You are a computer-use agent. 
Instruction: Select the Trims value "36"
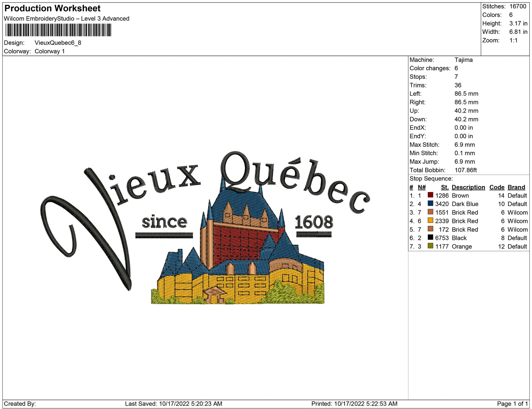[458, 85]
